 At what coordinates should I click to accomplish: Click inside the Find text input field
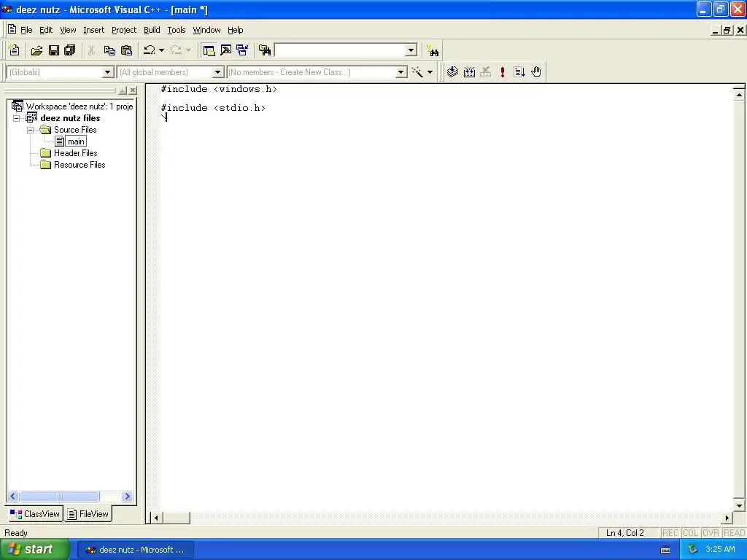tap(340, 50)
